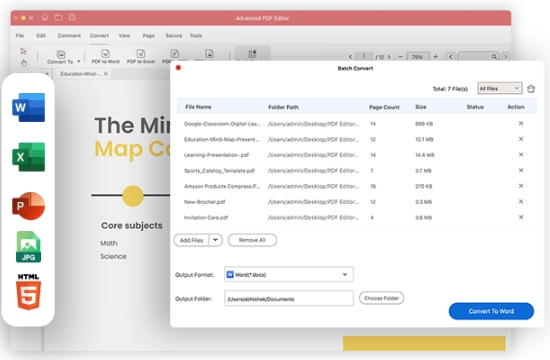Screen dimensions: 550x360
Task: Click the PDF to Word toolbar icon
Action: pos(106,54)
